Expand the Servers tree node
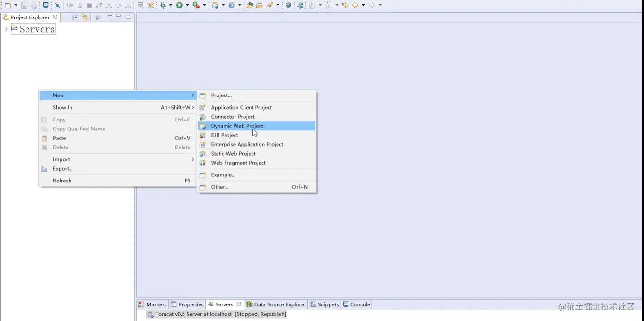The image size is (644, 321). pyautogui.click(x=6, y=29)
